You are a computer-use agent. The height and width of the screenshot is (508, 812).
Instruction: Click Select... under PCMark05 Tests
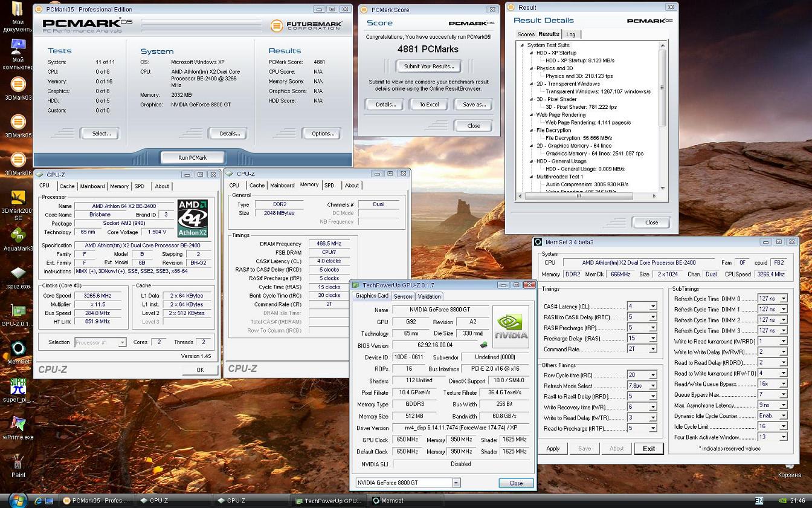tap(101, 134)
